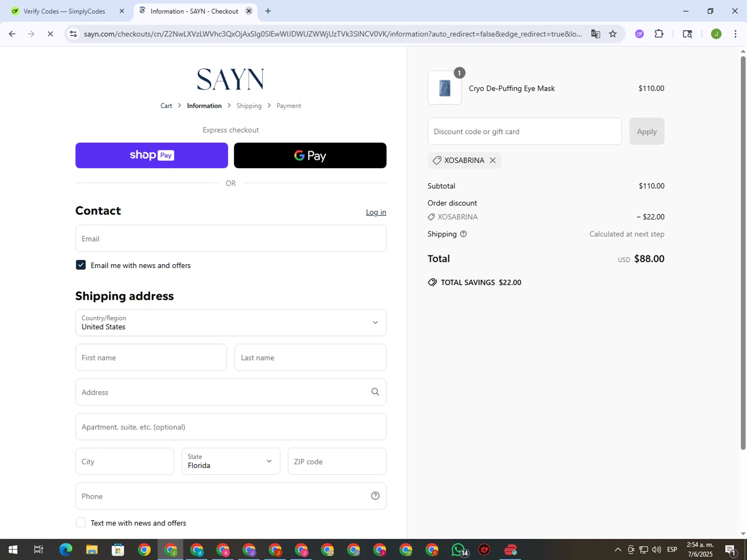Image resolution: width=747 pixels, height=560 pixels.
Task: Click the ESP language indicator
Action: [672, 550]
